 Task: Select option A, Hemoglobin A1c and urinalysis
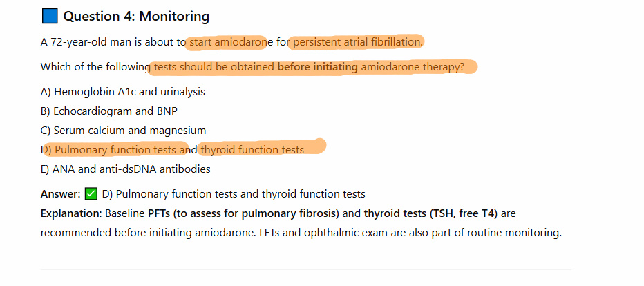coord(122,91)
